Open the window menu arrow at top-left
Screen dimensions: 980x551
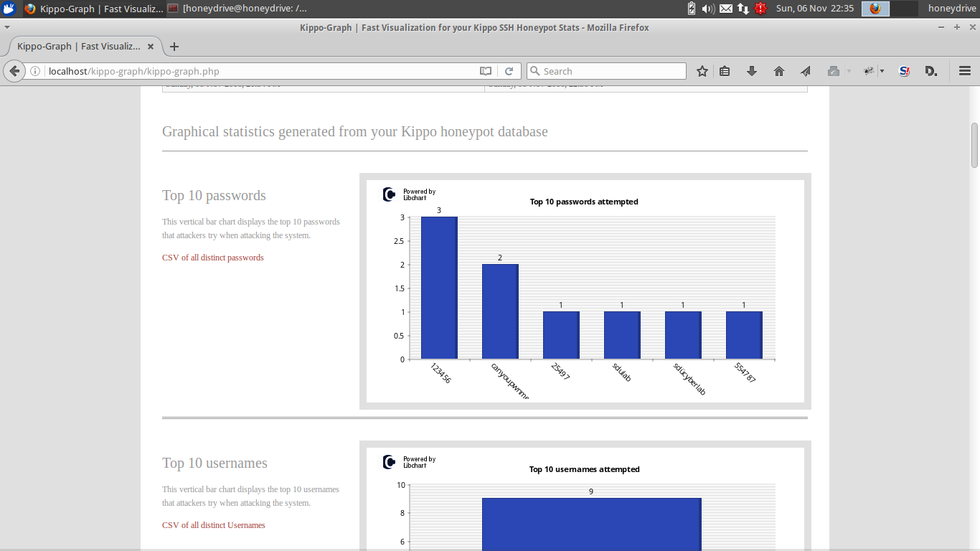pos(6,27)
